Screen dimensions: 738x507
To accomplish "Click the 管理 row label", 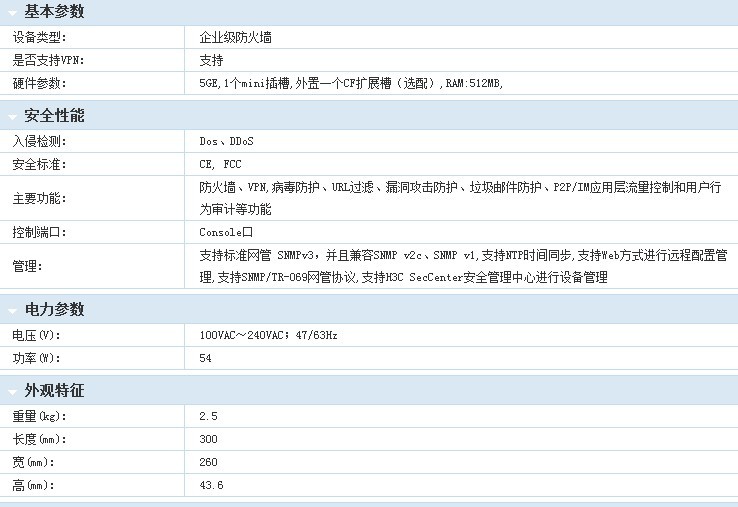I will pyautogui.click(x=26, y=266).
